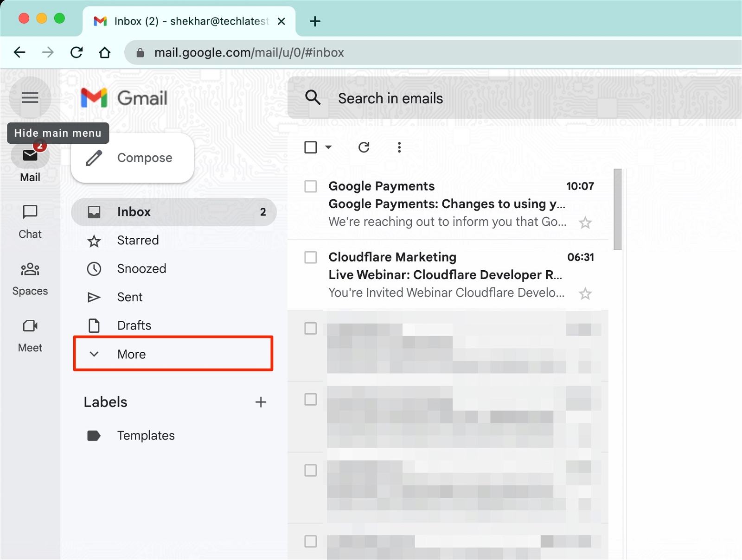Open the Snoozed folder
This screenshot has width=742, height=560.
pos(141,268)
